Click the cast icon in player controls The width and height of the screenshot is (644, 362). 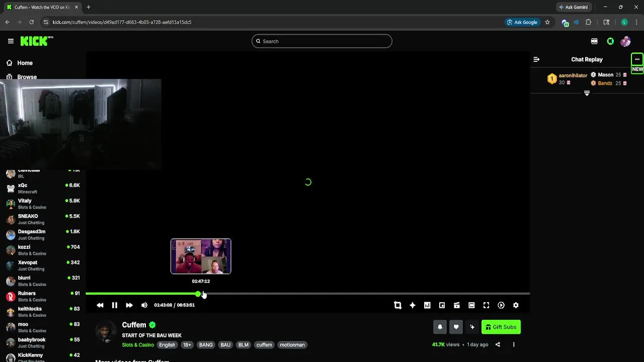coord(457,305)
